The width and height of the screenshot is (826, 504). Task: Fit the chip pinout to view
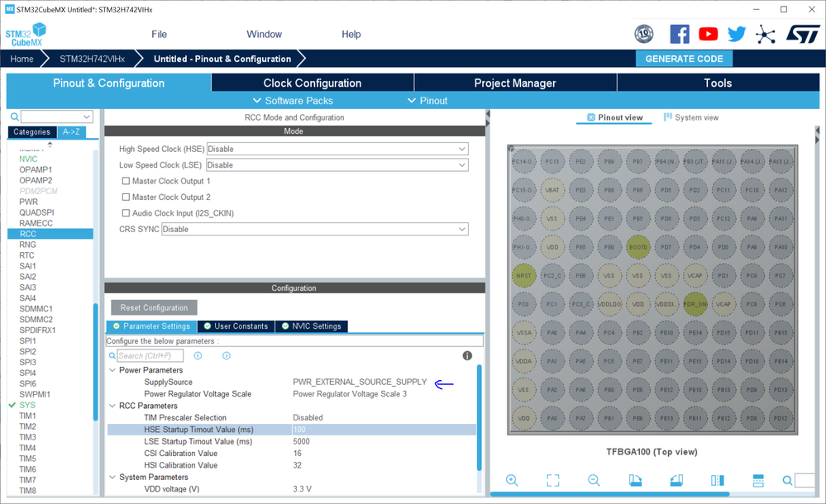click(x=552, y=480)
